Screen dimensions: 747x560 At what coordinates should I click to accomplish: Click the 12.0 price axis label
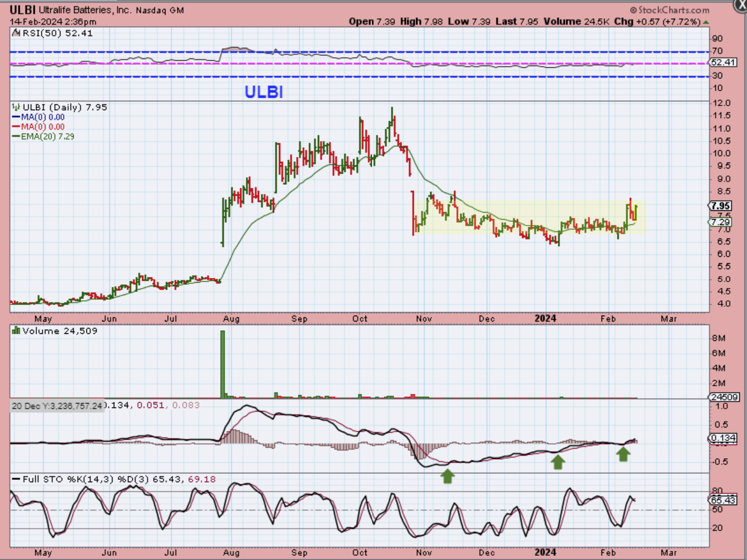tap(721, 103)
